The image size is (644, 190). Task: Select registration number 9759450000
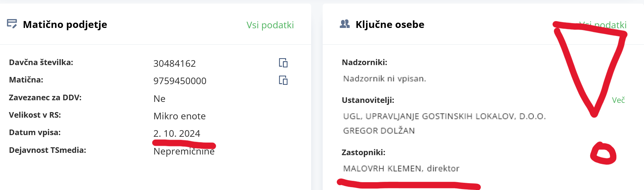pos(180,81)
